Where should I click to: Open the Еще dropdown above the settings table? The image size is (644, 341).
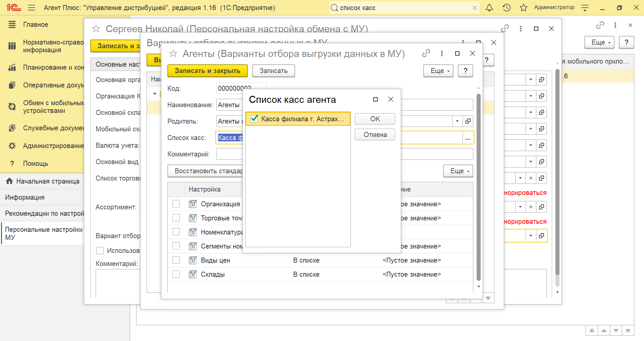click(458, 171)
